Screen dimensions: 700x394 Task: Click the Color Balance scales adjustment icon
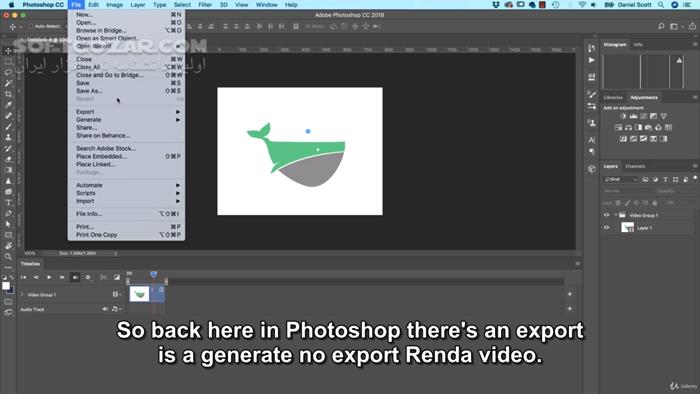pyautogui.click(x=628, y=128)
